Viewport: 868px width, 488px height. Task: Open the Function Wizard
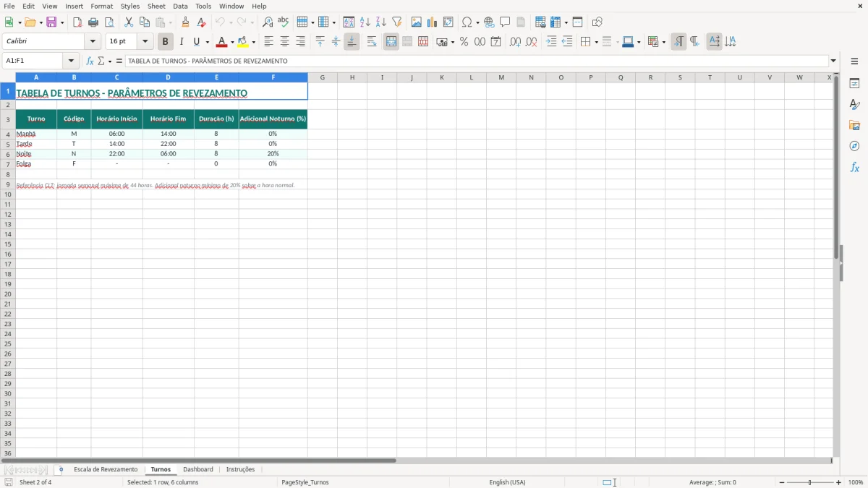tap(90, 61)
